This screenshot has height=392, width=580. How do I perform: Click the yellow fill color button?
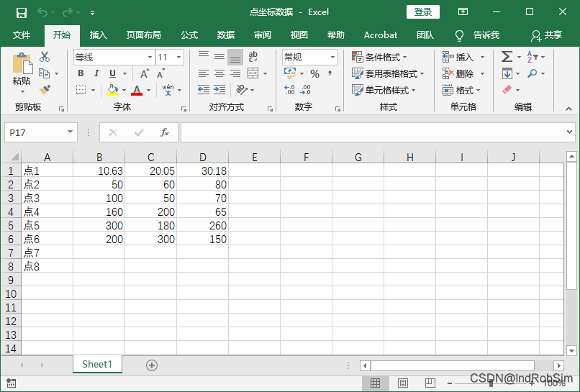point(112,90)
